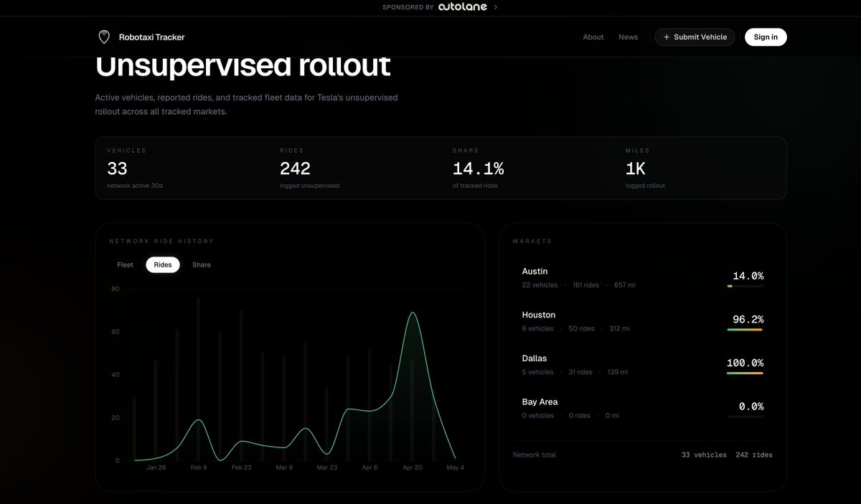Click the Network Ride History heading
The height and width of the screenshot is (504, 861).
pos(161,242)
